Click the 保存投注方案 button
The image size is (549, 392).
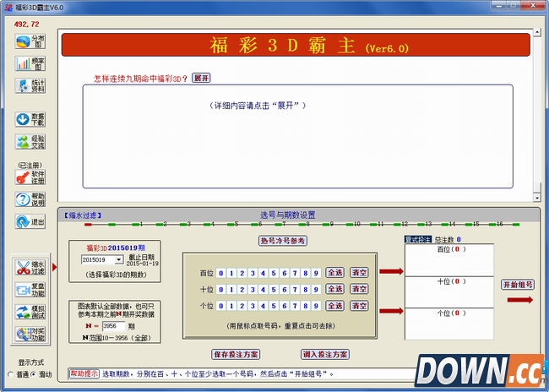coord(236,355)
